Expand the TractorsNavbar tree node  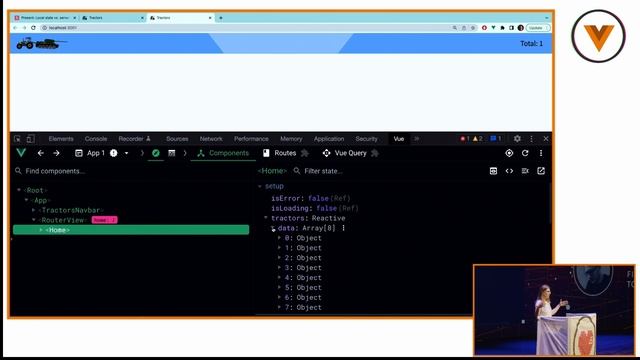tap(34, 210)
